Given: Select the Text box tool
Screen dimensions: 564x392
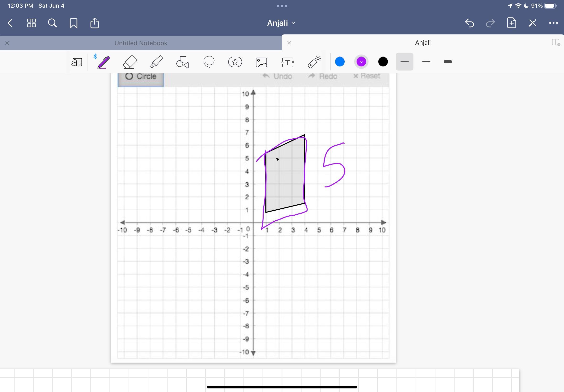Looking at the screenshot, I should [x=287, y=62].
